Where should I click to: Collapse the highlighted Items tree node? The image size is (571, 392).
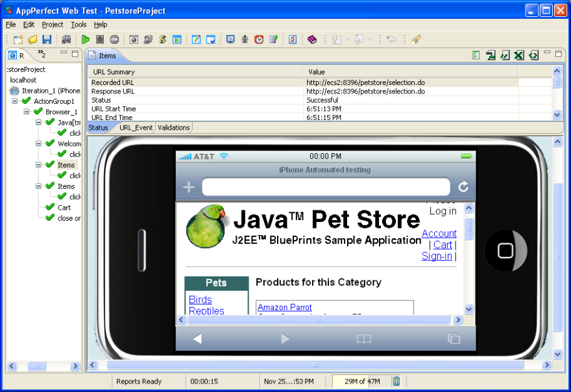[38, 165]
